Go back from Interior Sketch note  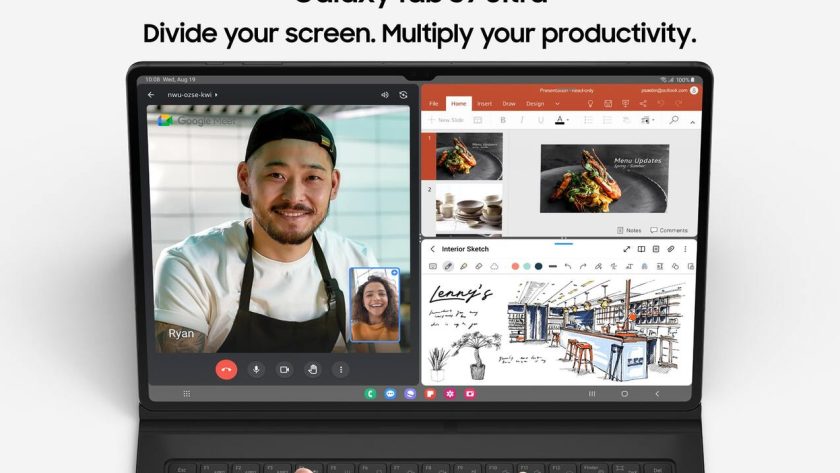pyautogui.click(x=432, y=249)
